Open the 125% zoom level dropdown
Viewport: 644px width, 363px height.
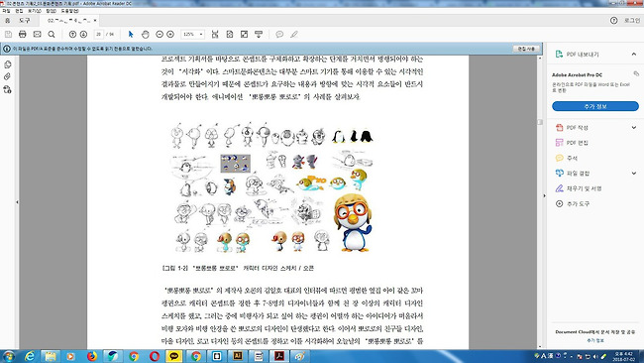(192, 34)
